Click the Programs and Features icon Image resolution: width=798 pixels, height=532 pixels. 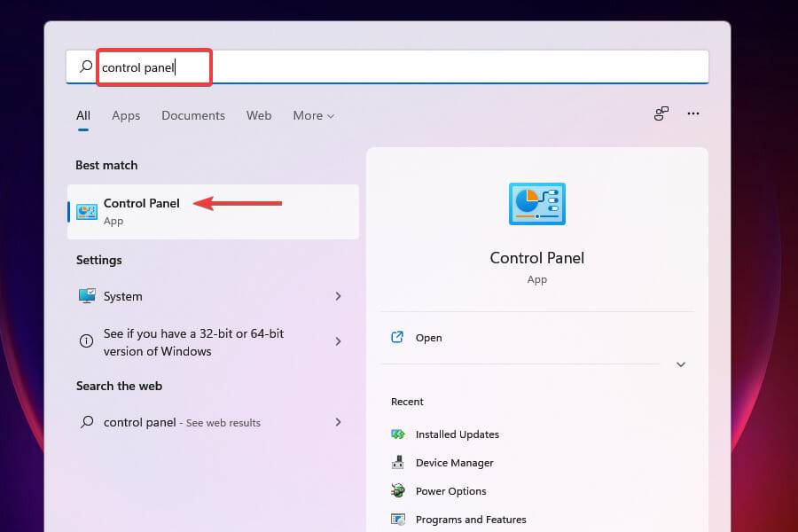[x=398, y=520]
